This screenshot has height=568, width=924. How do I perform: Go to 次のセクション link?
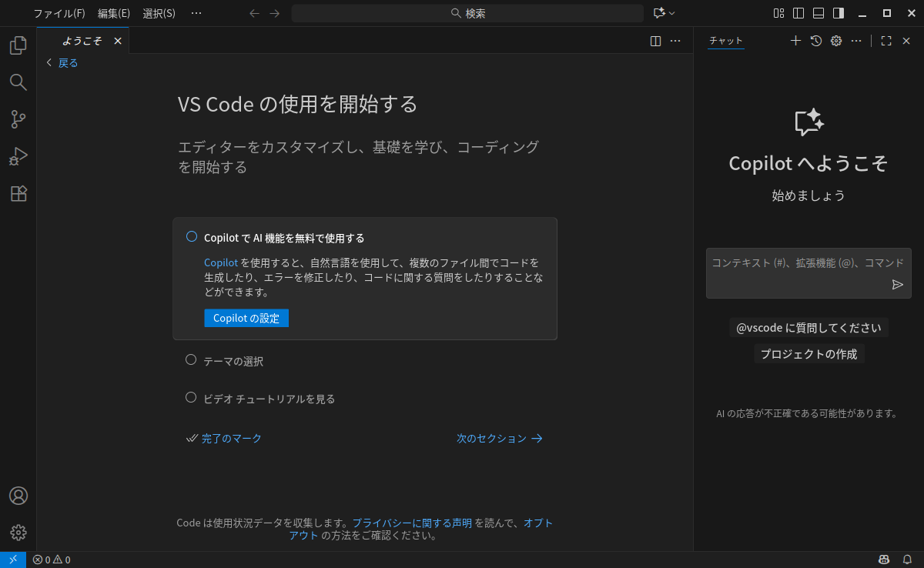tap(500, 438)
